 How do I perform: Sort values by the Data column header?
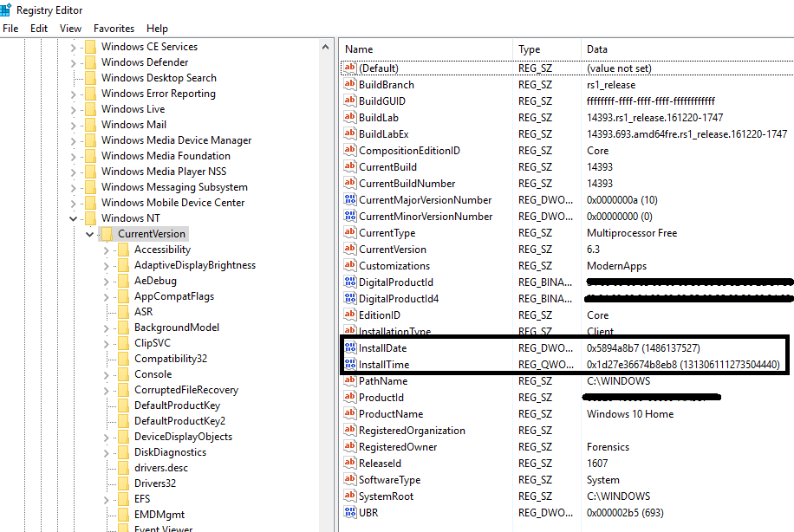[687, 49]
